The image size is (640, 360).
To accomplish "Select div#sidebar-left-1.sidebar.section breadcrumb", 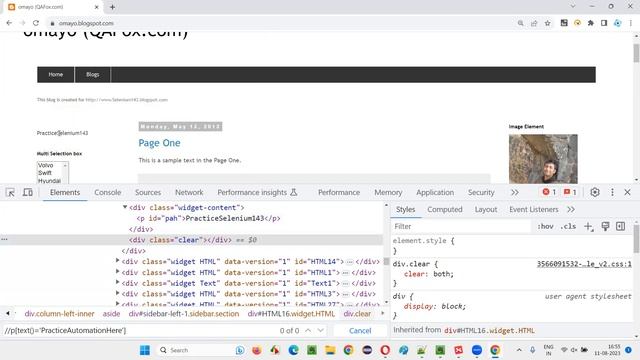I will [x=184, y=314].
